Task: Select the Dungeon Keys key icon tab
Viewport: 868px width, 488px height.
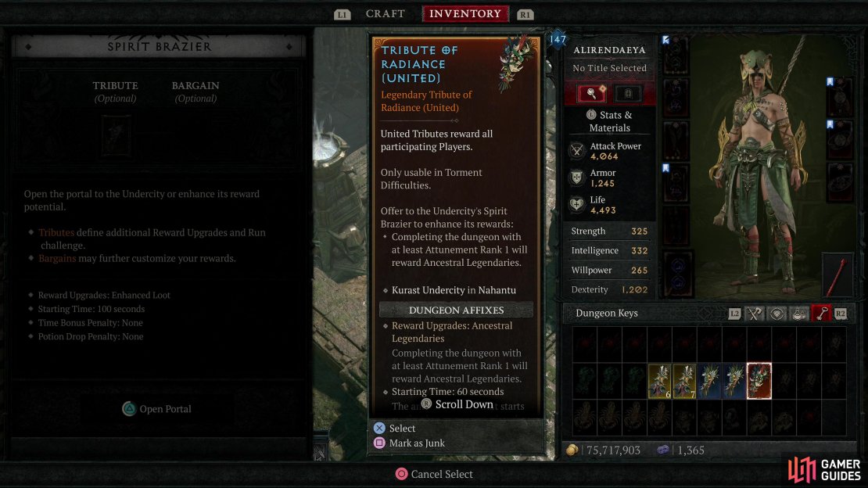Action: [822, 314]
